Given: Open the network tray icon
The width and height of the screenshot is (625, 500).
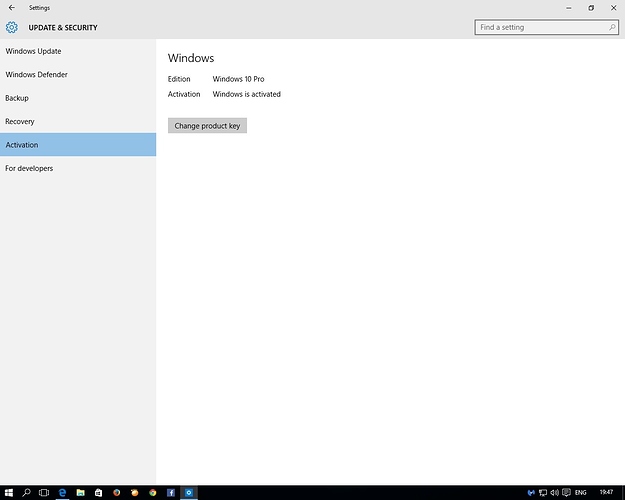Looking at the screenshot, I should [x=542, y=493].
